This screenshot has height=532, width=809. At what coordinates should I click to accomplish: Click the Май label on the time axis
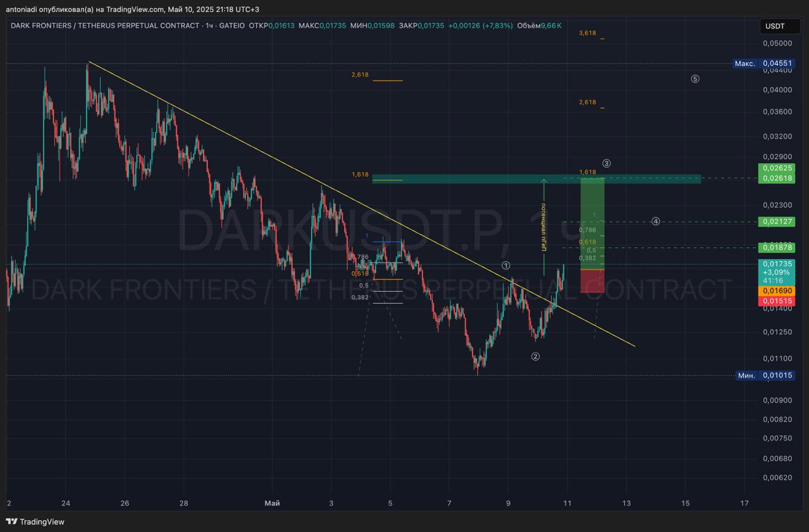272,503
